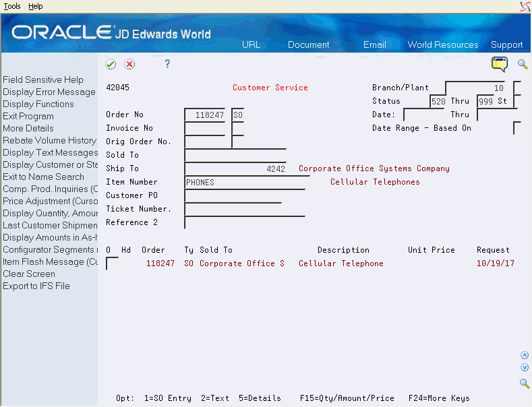This screenshot has height=407, width=532.
Task: Choose Exit to Name Search
Action: [x=43, y=177]
